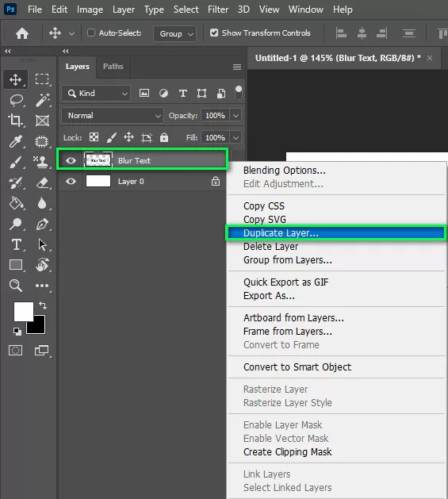Open the Edit Toolbar three-dots button
This screenshot has height=499, width=448.
point(42,286)
